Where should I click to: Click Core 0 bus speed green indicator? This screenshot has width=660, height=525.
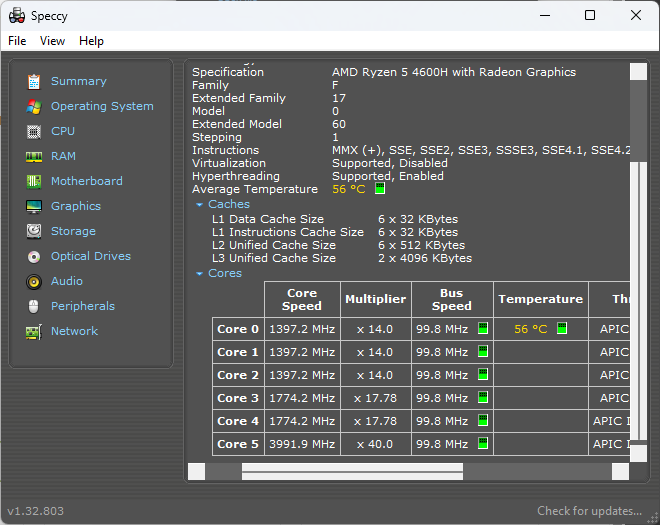tap(483, 328)
